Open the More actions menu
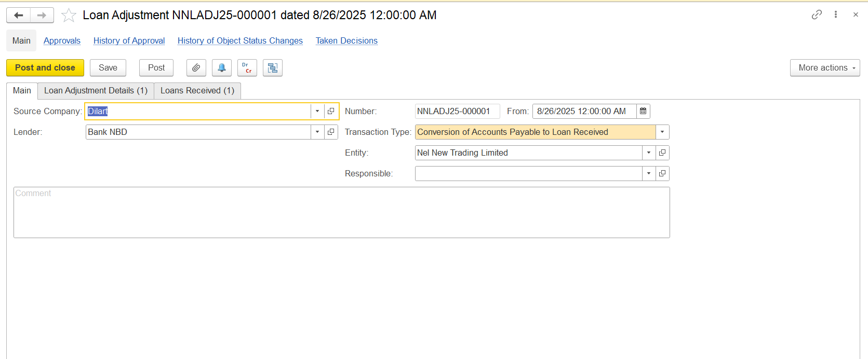This screenshot has height=359, width=868. [x=824, y=68]
